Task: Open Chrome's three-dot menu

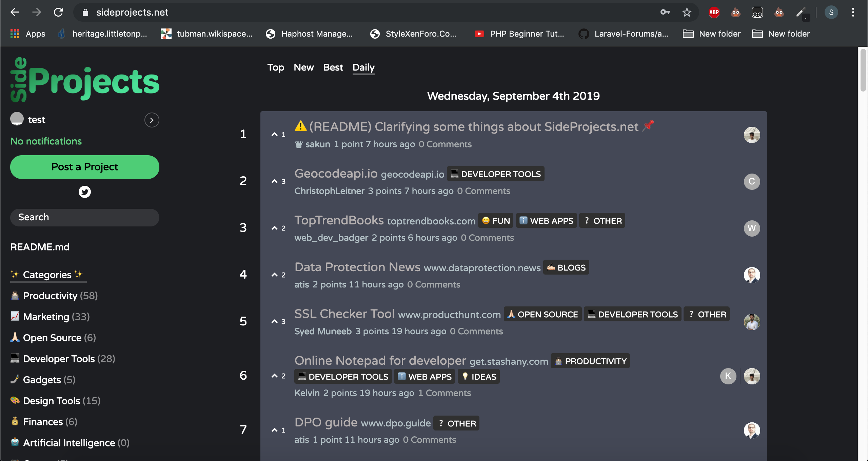Action: [853, 12]
